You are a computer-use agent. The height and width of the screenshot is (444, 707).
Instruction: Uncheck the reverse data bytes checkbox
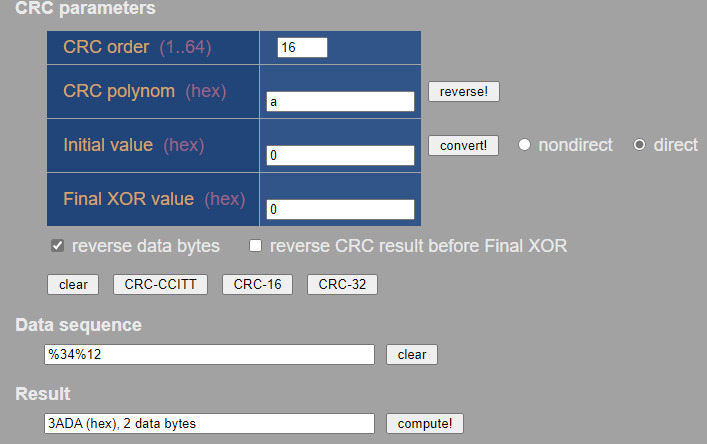[58, 246]
